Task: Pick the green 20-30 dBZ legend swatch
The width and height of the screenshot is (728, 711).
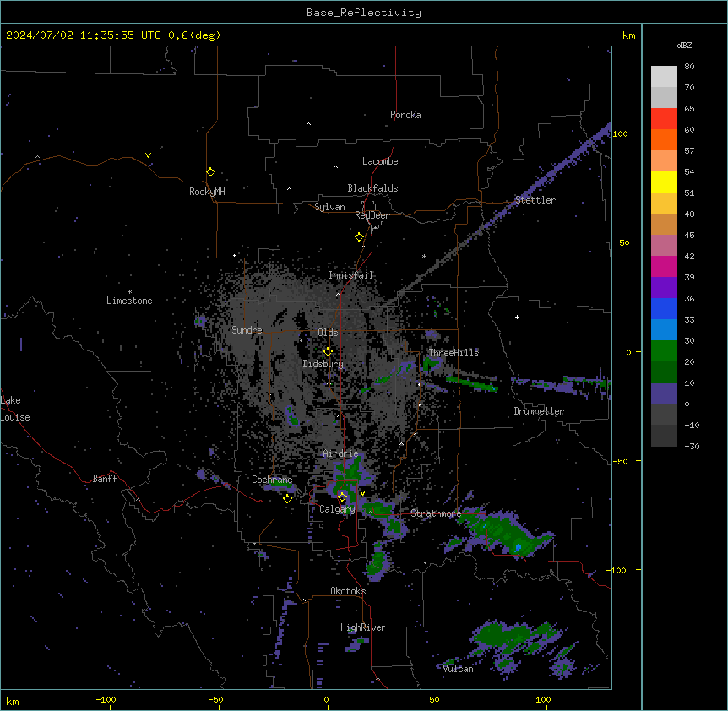Action: point(664,351)
